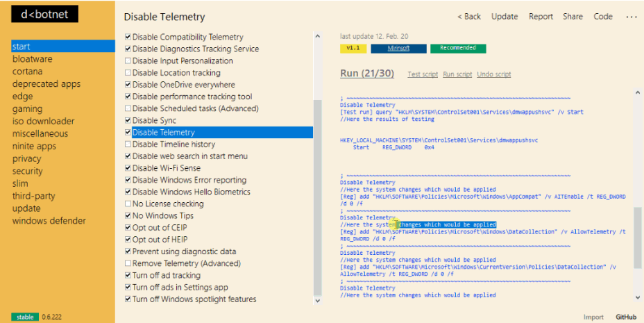Click the yellow V1.1 version badge
This screenshot has width=644, height=323.
(x=353, y=49)
